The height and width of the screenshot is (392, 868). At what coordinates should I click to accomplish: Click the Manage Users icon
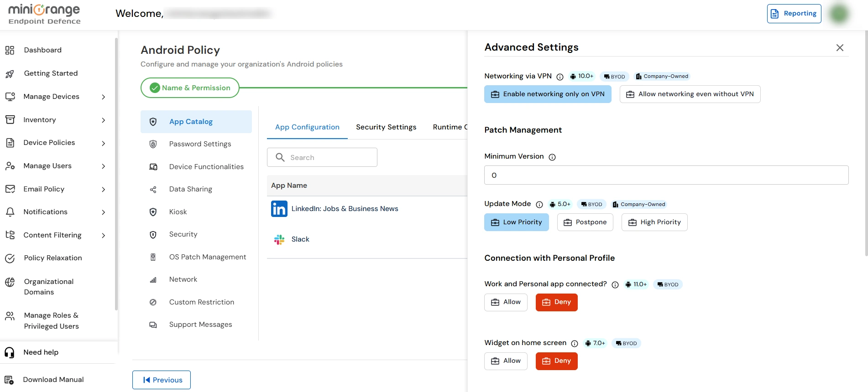click(x=10, y=166)
